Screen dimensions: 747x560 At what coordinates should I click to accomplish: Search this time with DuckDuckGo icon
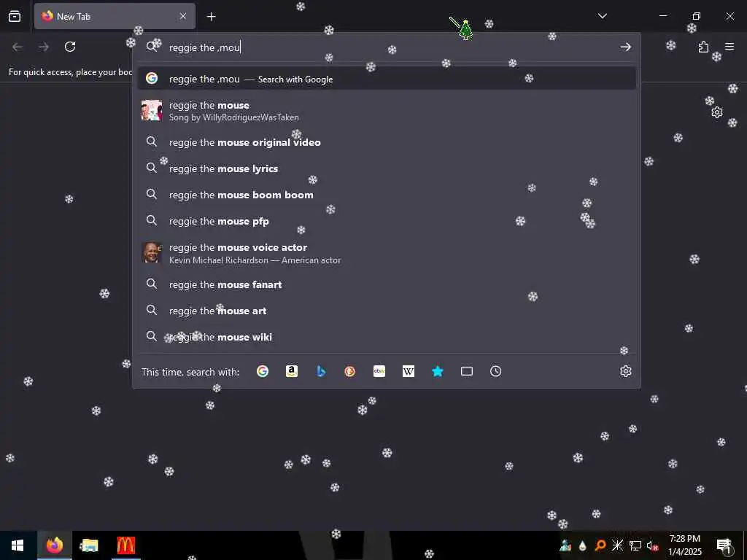(350, 371)
